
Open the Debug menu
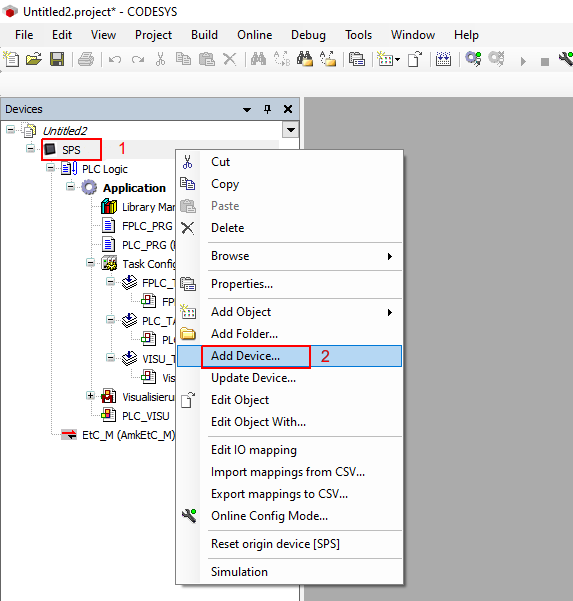point(308,35)
